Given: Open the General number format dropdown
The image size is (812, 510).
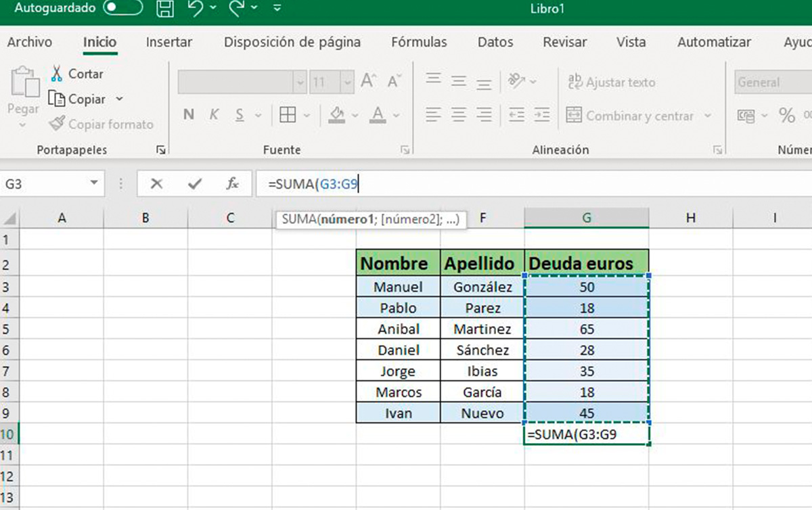Looking at the screenshot, I should (773, 83).
